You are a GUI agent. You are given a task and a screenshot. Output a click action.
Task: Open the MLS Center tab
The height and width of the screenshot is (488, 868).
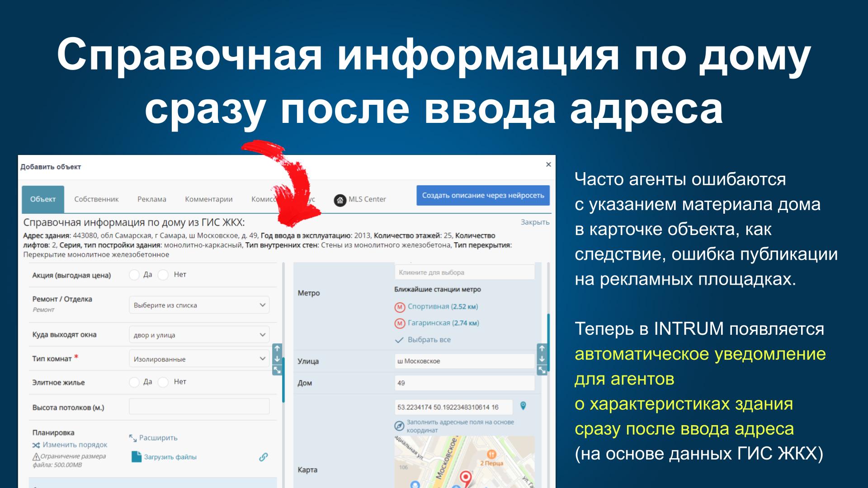(x=360, y=199)
